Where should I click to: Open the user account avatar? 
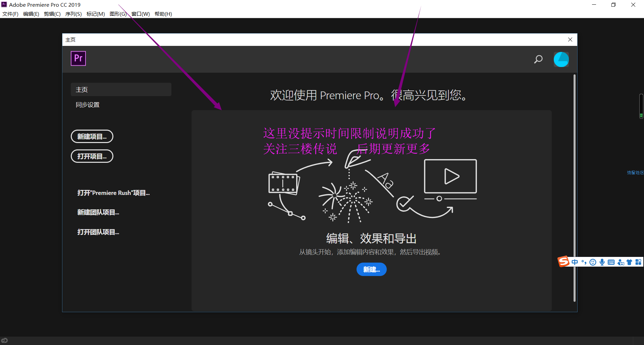(561, 59)
